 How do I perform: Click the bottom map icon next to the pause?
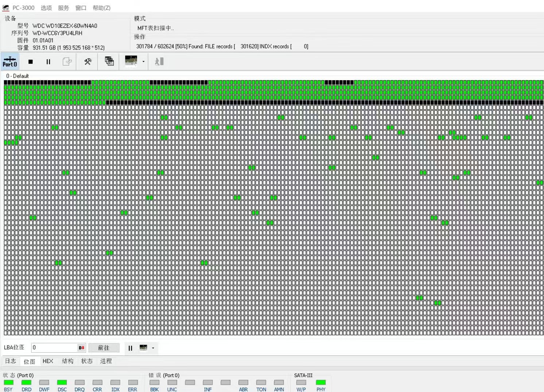(x=143, y=348)
